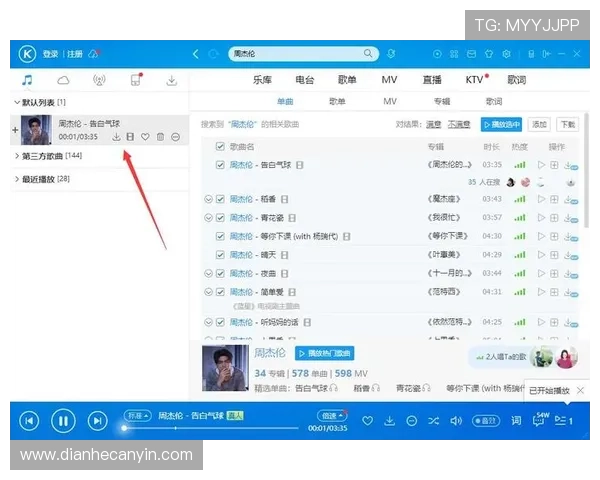Toggle the select-all checkbox beside 歌曲名
This screenshot has width=600, height=480.
coord(220,146)
